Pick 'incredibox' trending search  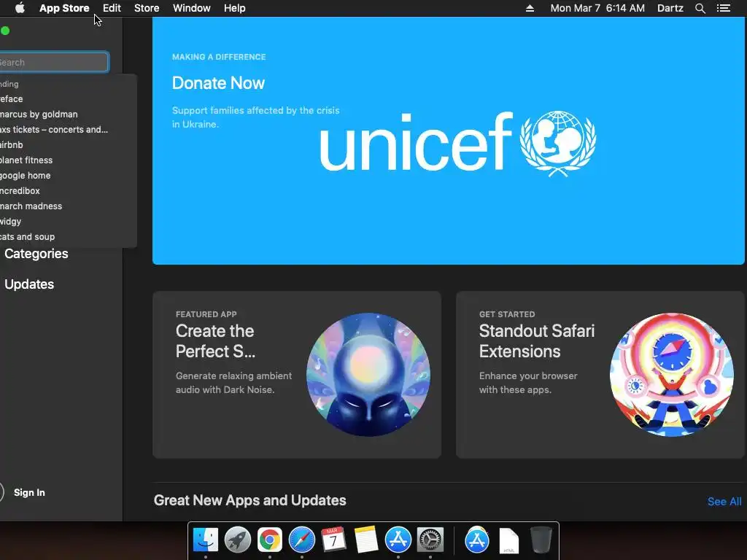[20, 190]
